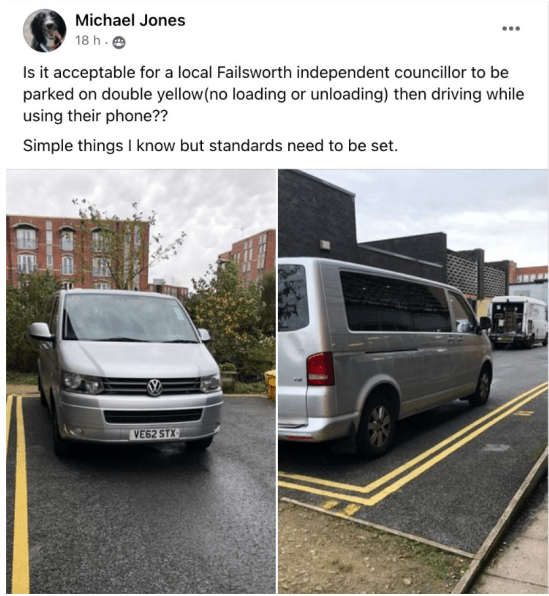Screen dimensions: 549x596
Task: Click the van's front windscreen
Action: coord(129,317)
